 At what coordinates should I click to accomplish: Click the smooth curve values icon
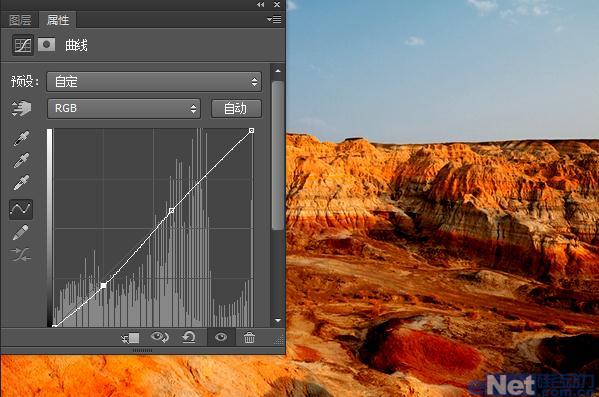[x=21, y=254]
